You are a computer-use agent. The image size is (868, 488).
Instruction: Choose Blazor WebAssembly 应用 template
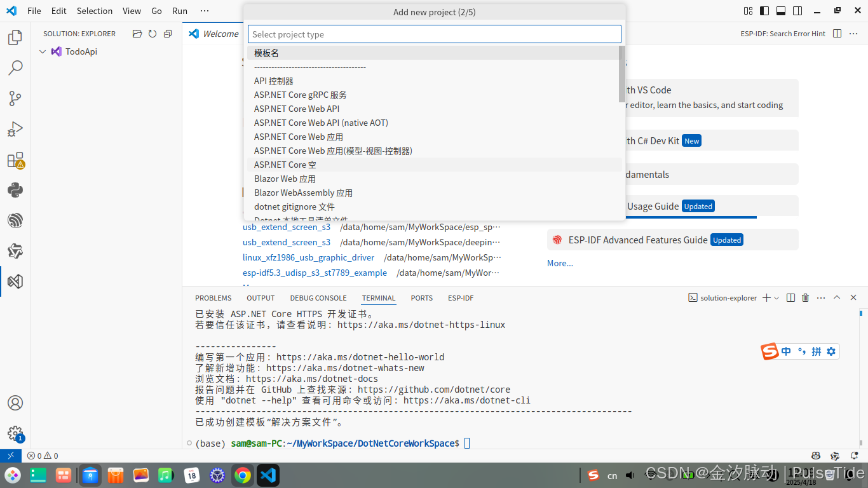pos(435,193)
